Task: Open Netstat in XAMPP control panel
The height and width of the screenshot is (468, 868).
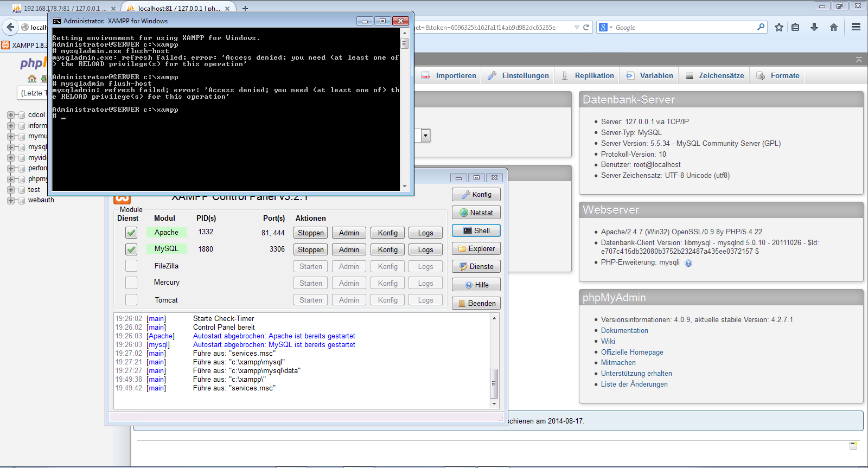Action: [x=476, y=213]
